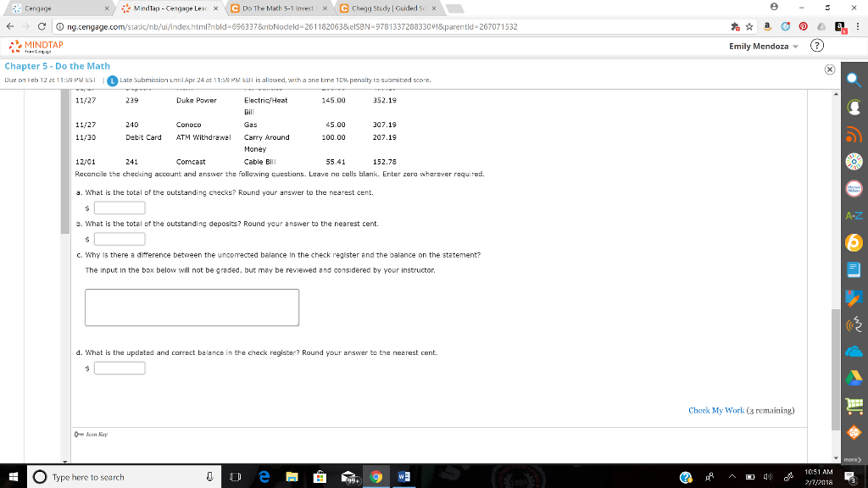Image resolution: width=868 pixels, height=488 pixels.
Task: Switch to the Chegg Study tab
Action: click(x=387, y=8)
